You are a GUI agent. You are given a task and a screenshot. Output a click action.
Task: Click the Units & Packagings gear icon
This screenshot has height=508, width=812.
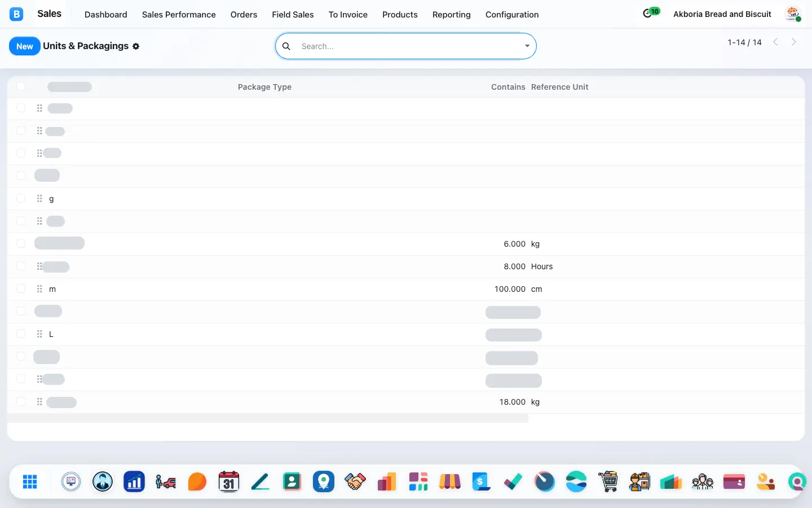pos(136,46)
